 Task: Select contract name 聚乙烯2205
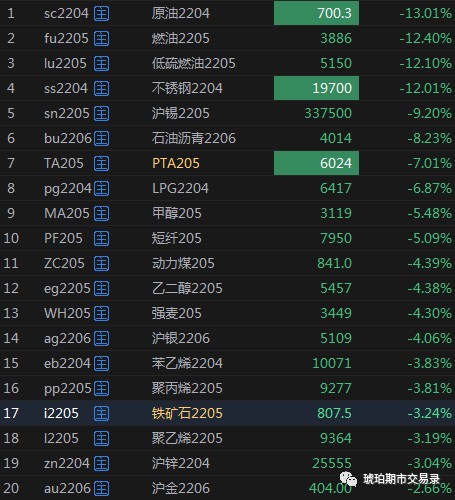(x=187, y=438)
